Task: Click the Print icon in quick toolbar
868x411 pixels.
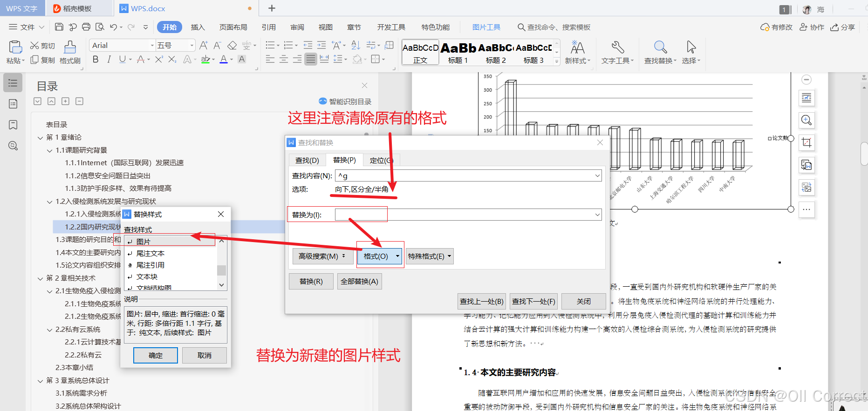Action: (86, 27)
